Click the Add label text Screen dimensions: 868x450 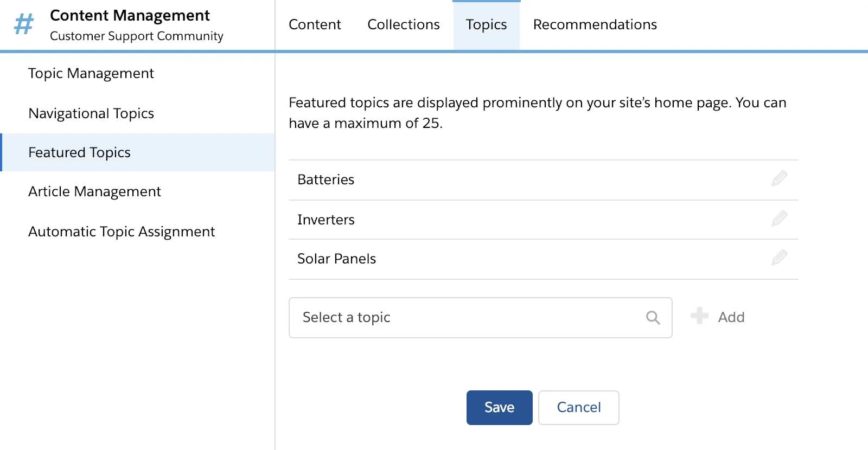tap(731, 317)
